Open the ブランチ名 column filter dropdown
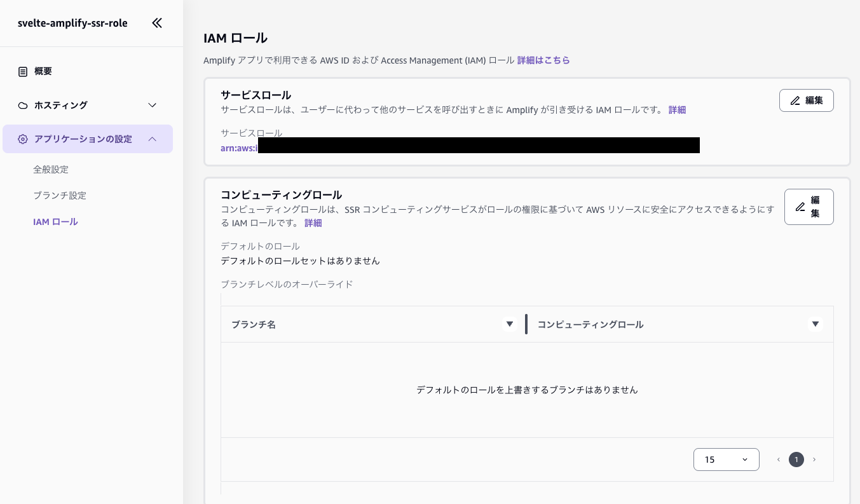The width and height of the screenshot is (860, 504). point(510,324)
